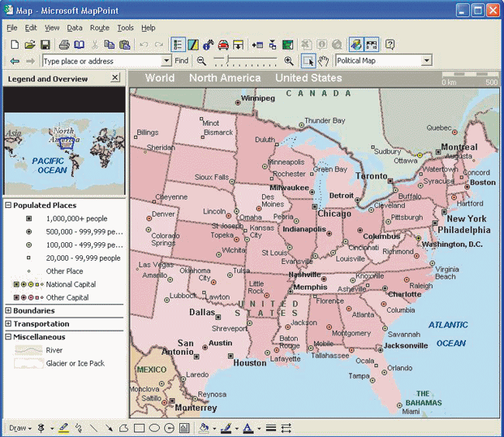The height and width of the screenshot is (437, 504).
Task: Zoom out with the minus magnifier
Action: [202, 61]
